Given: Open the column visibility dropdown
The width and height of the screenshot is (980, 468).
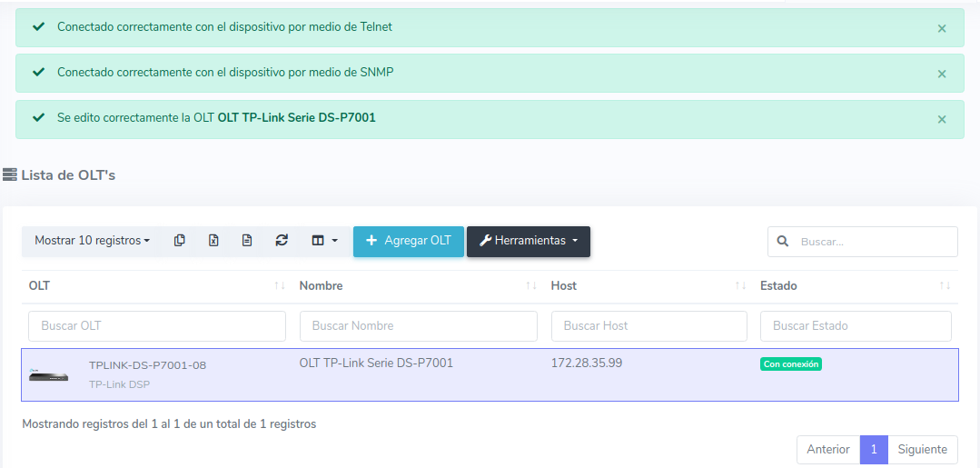Looking at the screenshot, I should (x=324, y=241).
